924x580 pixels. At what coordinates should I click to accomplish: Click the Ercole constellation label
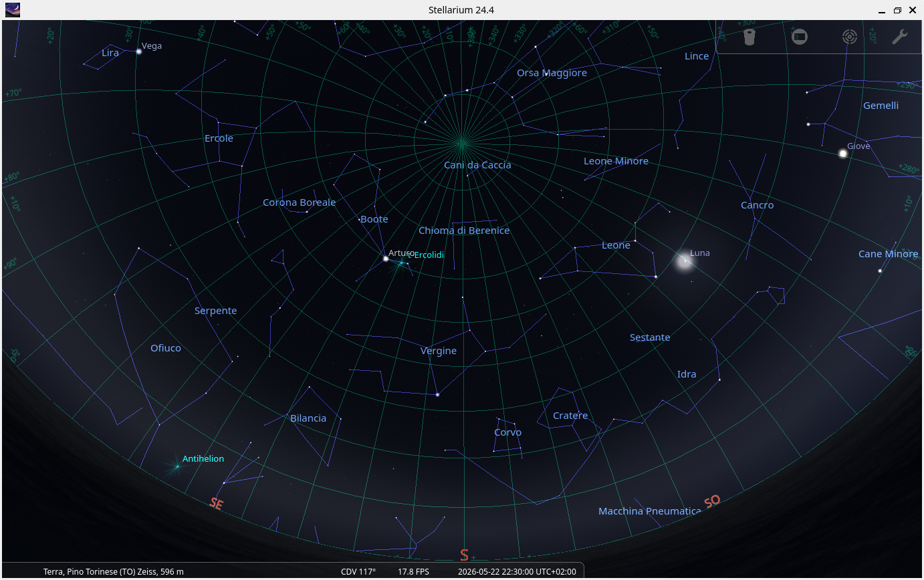(219, 138)
